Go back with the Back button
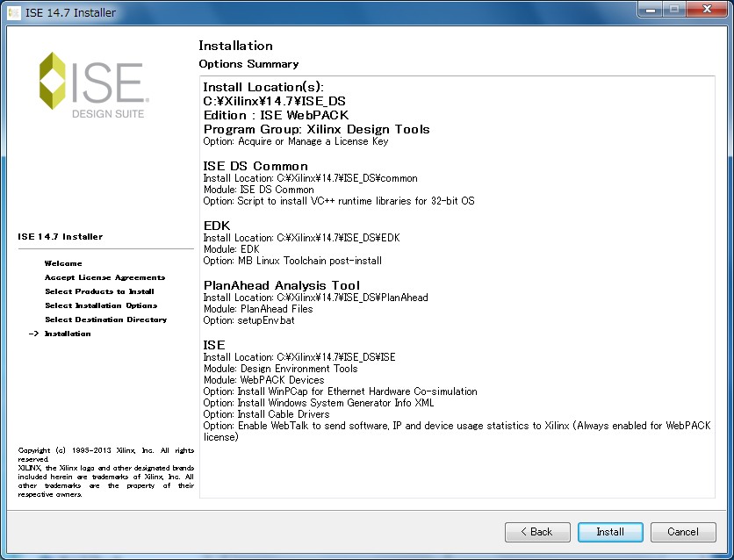 point(537,532)
